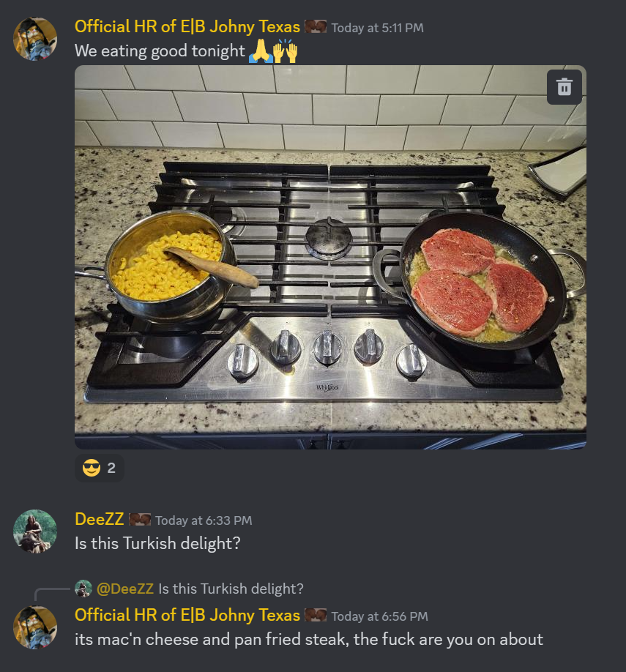
Task: Click the @DeeZZ mention in the reply
Action: tap(125, 589)
